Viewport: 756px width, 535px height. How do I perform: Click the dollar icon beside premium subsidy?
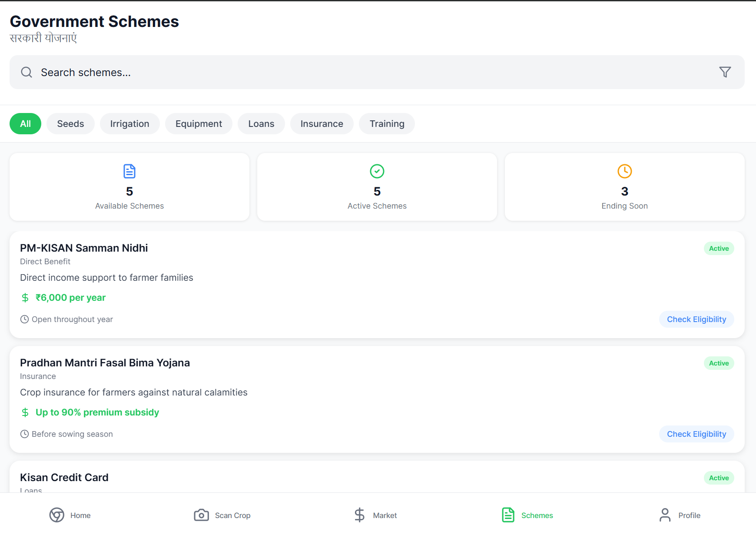25,412
